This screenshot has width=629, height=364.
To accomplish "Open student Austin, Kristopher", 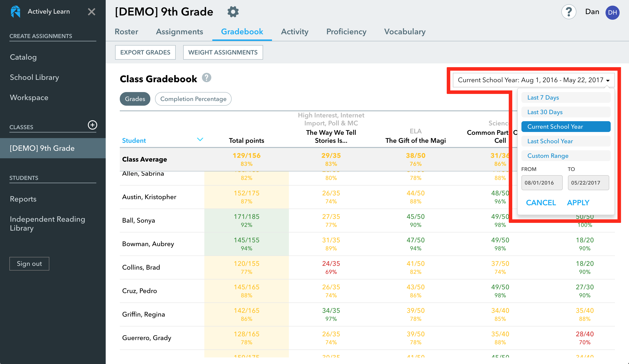I will [149, 197].
